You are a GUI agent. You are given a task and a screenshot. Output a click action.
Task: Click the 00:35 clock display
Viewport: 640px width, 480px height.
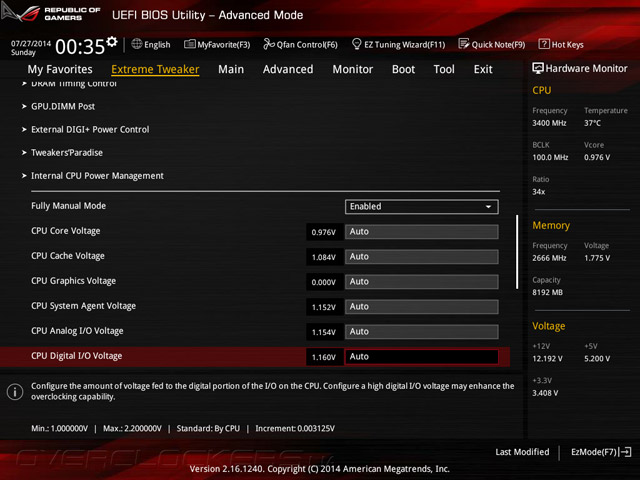(x=80, y=47)
